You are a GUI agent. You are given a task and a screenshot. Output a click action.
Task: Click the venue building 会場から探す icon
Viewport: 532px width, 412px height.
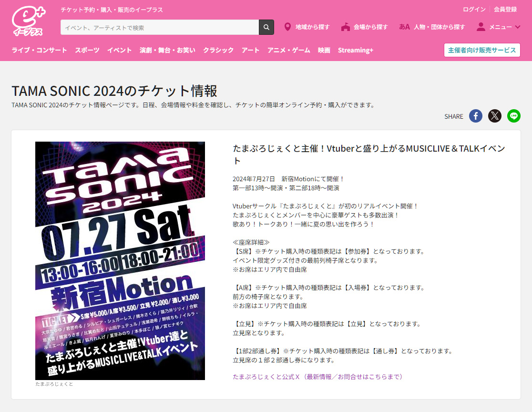pyautogui.click(x=346, y=27)
